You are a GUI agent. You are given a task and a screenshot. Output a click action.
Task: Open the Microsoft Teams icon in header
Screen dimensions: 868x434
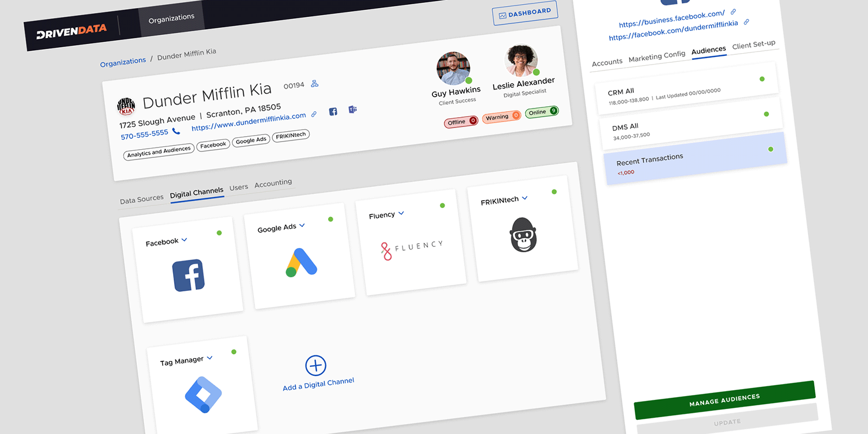click(353, 109)
